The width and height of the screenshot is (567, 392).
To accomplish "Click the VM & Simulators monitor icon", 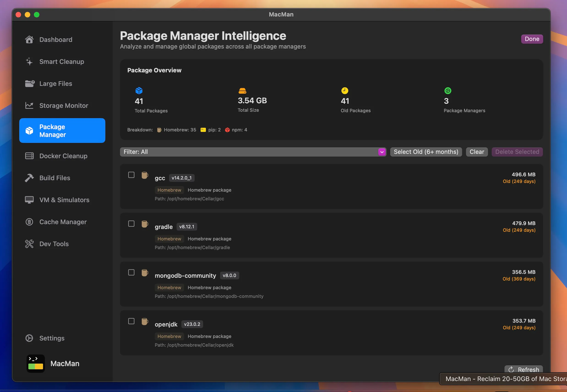I will click(x=29, y=200).
